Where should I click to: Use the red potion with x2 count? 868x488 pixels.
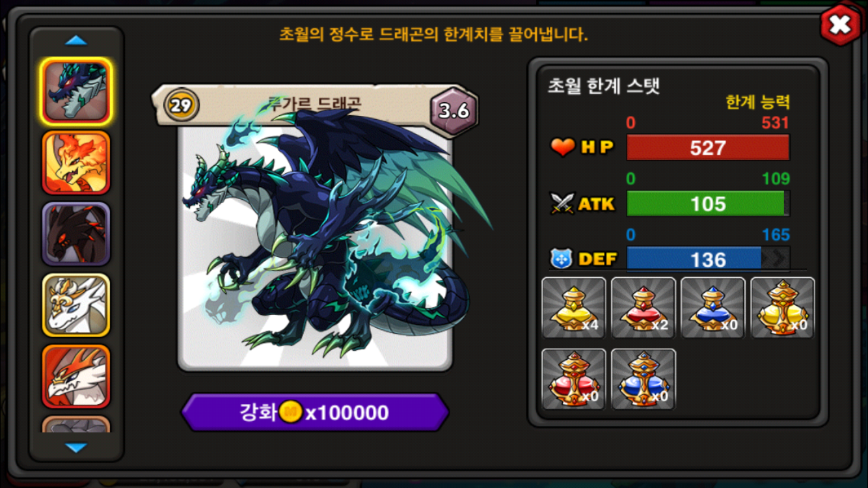[x=644, y=308]
